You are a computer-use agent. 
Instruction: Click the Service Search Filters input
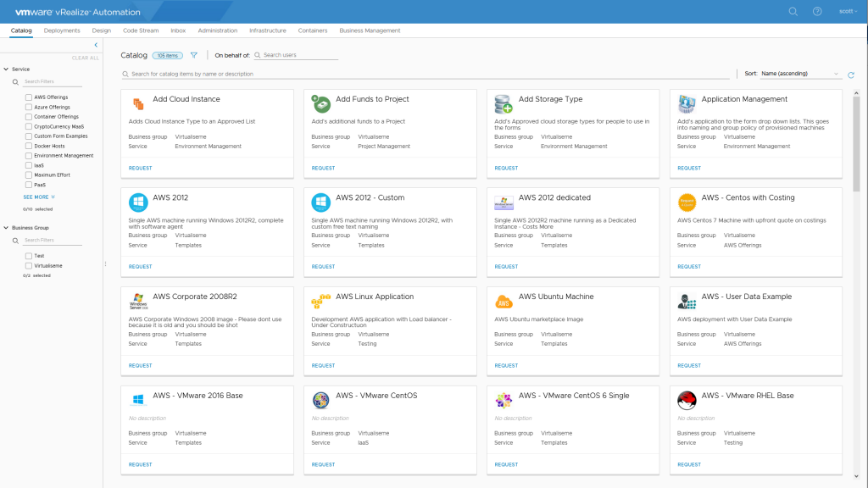(x=53, y=82)
